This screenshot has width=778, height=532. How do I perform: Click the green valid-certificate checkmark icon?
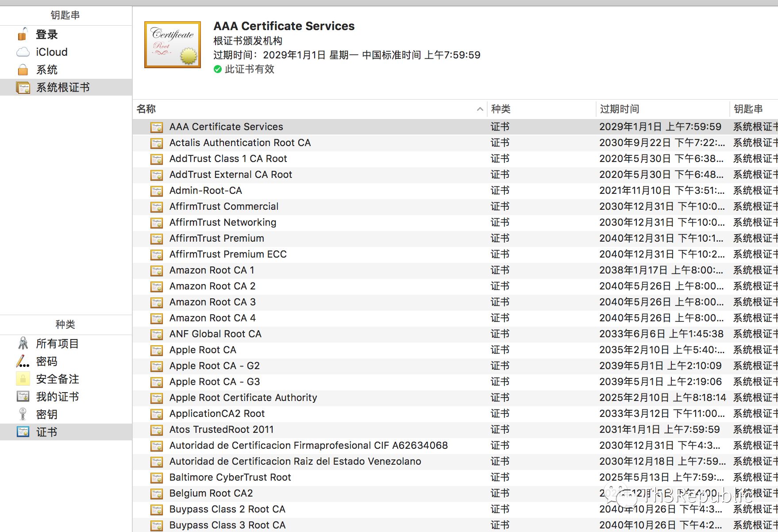(218, 69)
